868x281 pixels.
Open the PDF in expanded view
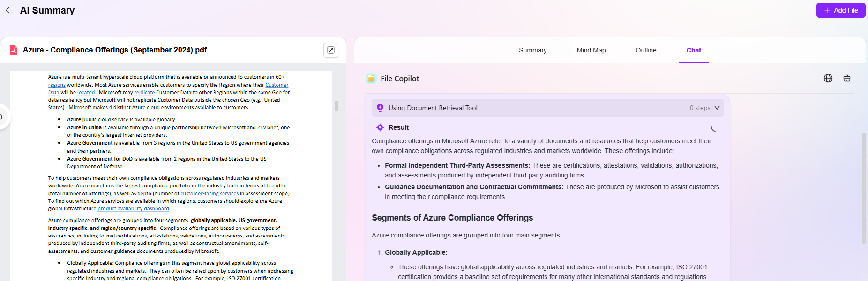(331, 50)
